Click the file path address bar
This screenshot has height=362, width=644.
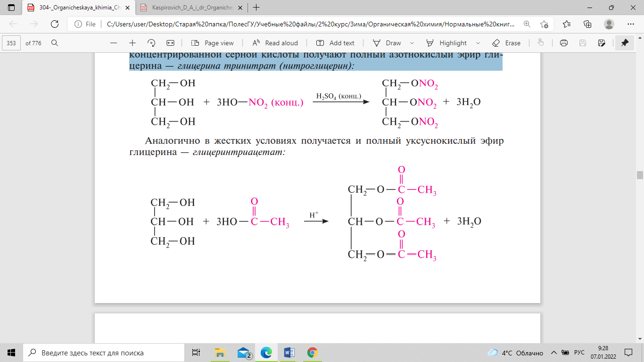coord(311,24)
